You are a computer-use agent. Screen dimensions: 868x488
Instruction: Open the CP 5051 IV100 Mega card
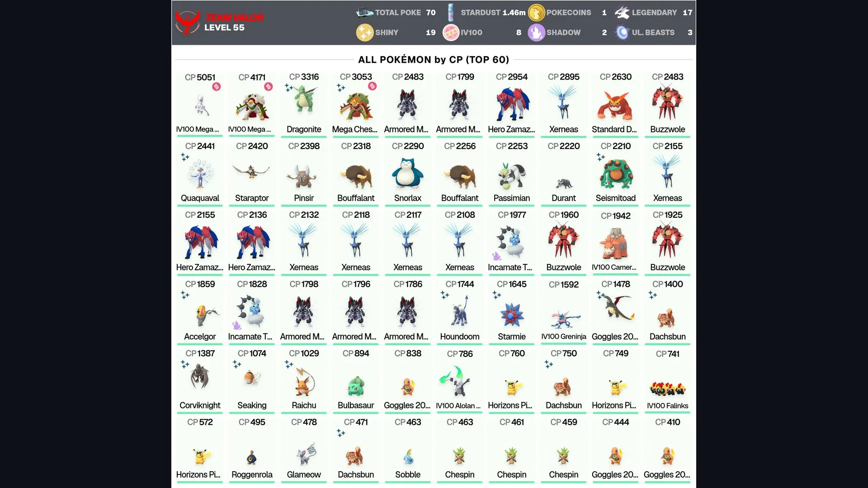click(x=200, y=104)
